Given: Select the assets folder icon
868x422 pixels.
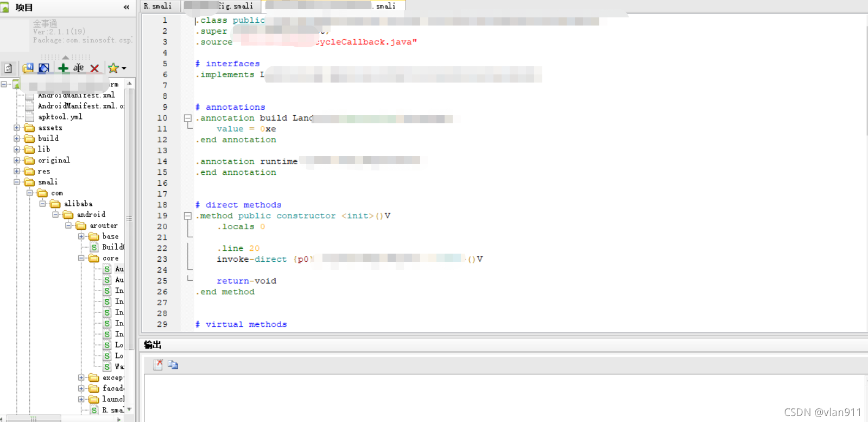Looking at the screenshot, I should (x=29, y=128).
